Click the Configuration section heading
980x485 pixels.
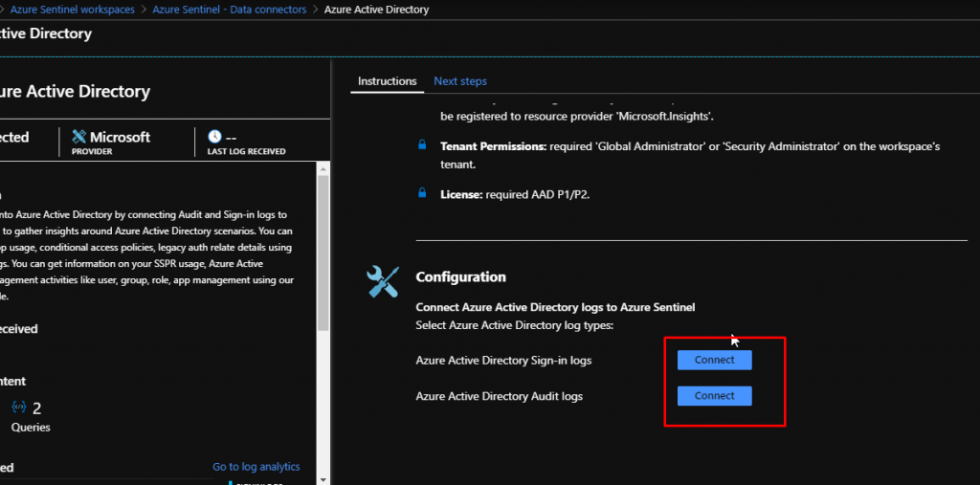click(x=460, y=277)
